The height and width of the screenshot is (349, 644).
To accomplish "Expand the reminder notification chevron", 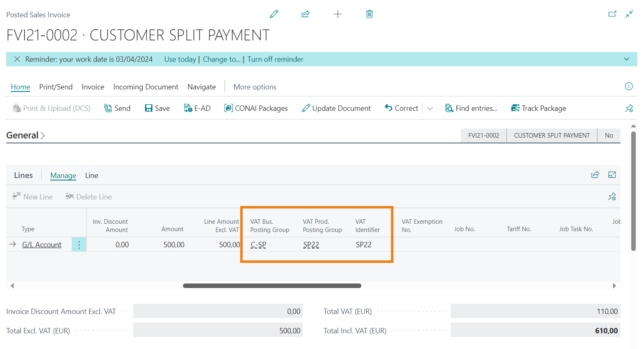I will coord(627,59).
